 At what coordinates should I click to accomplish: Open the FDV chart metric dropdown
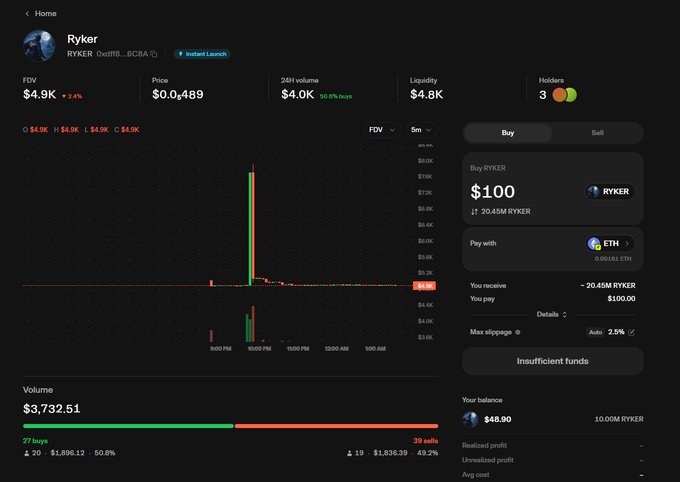tap(382, 130)
